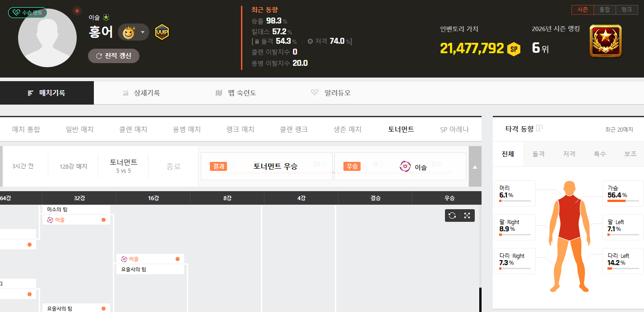Switch ranking view to 통합
The height and width of the screenshot is (312, 644).
click(604, 9)
